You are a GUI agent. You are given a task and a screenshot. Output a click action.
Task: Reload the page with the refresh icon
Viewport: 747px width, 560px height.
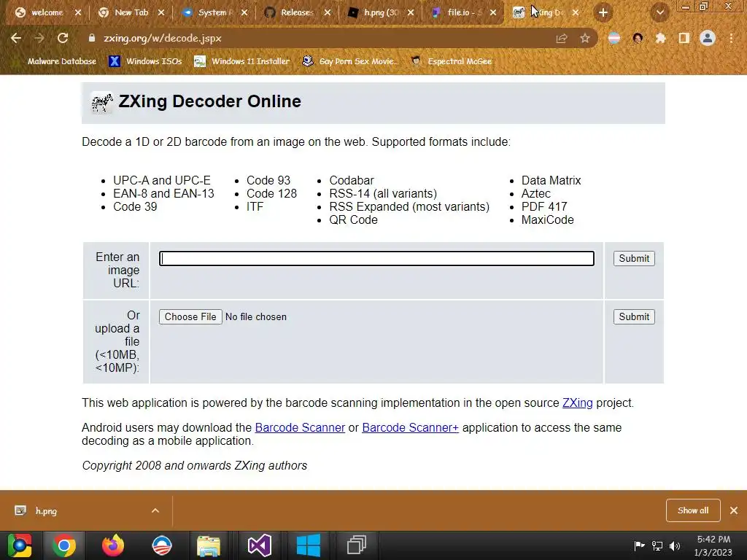tap(63, 38)
